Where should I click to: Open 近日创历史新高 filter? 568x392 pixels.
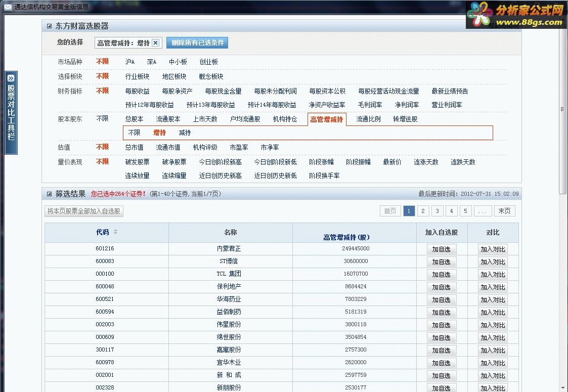(x=220, y=176)
